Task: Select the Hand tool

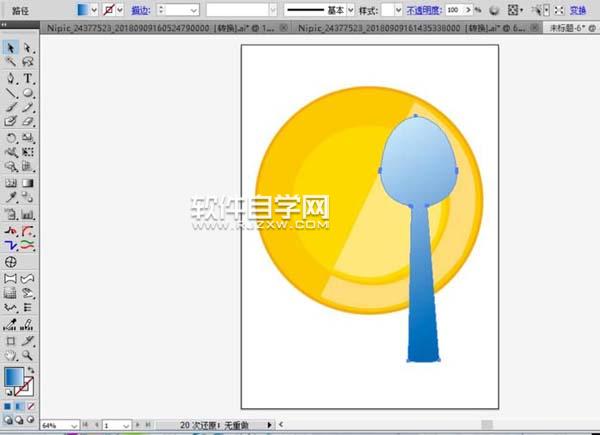Action: (10, 354)
